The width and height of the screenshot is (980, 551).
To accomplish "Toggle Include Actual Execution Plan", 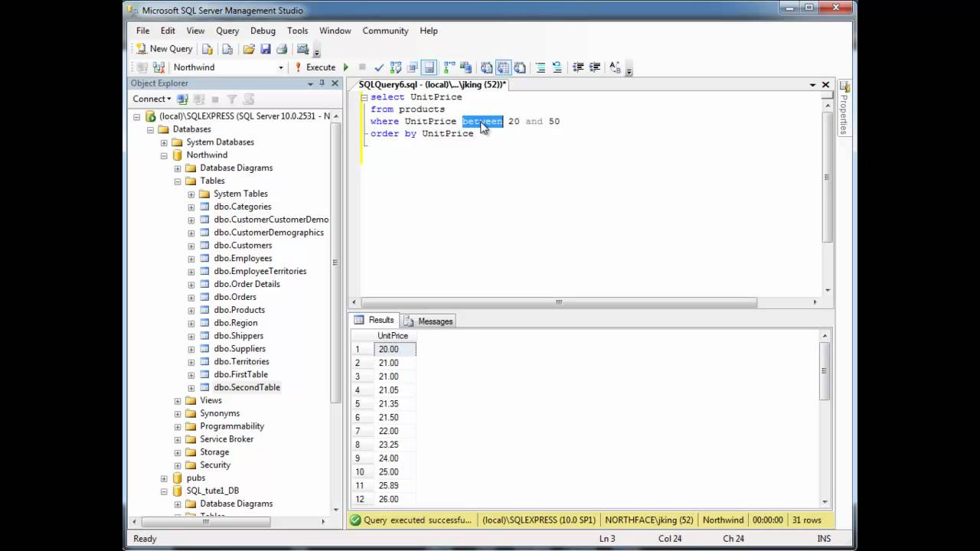I will (x=449, y=67).
